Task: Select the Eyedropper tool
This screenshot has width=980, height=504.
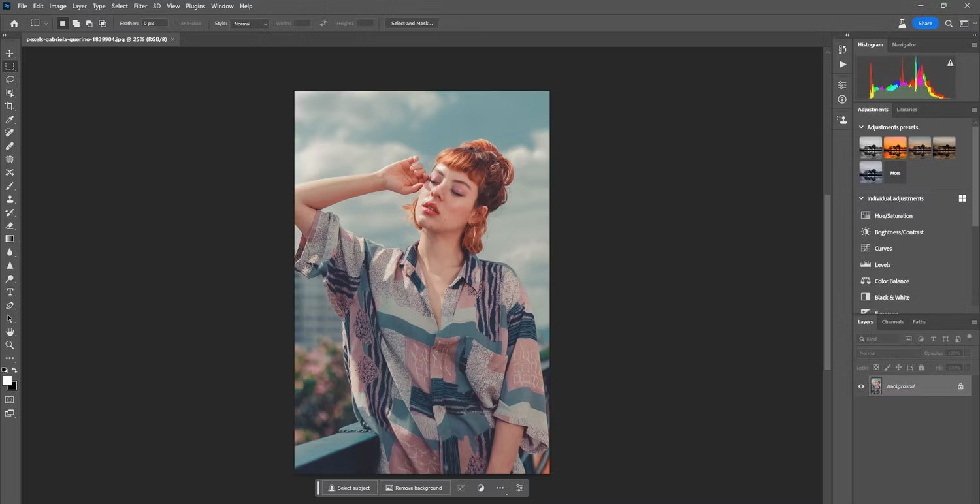Action: coord(10,119)
